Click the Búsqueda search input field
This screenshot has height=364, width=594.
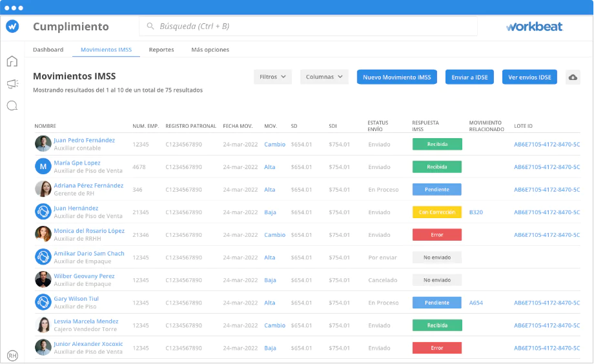click(310, 26)
